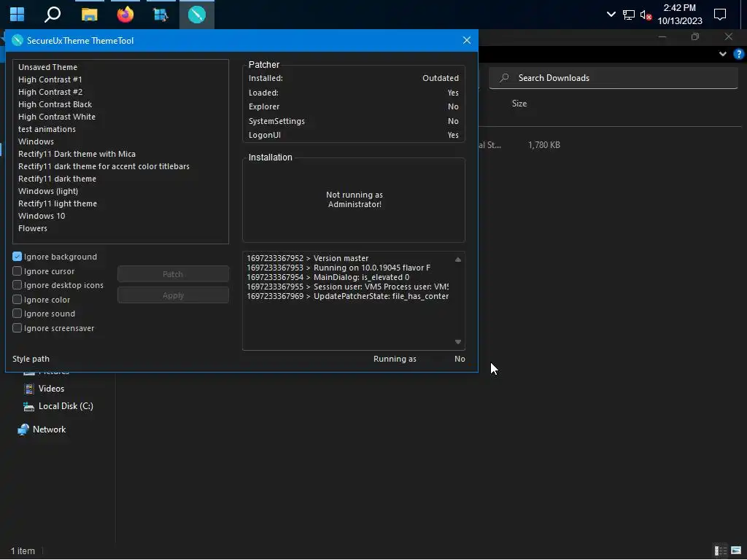Open Network in Explorer sidebar
This screenshot has height=560, width=747.
tap(49, 429)
